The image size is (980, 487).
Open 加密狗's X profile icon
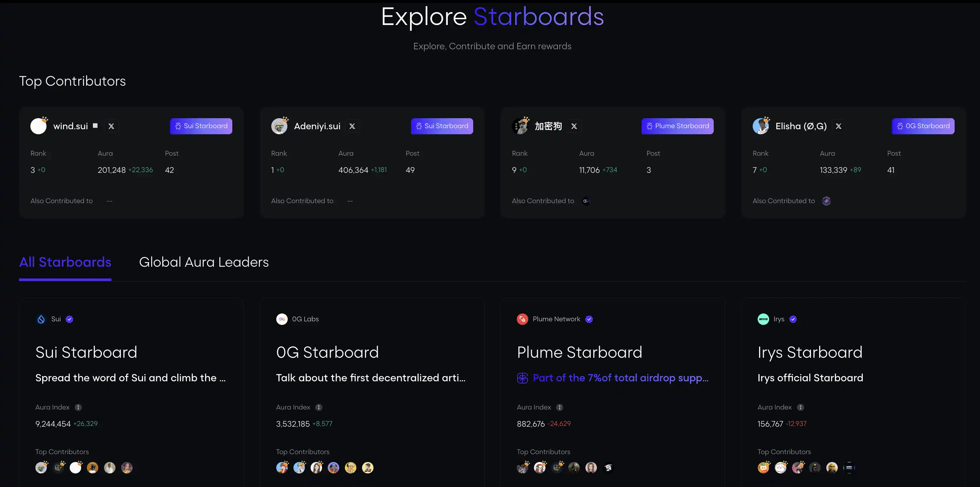(x=574, y=126)
